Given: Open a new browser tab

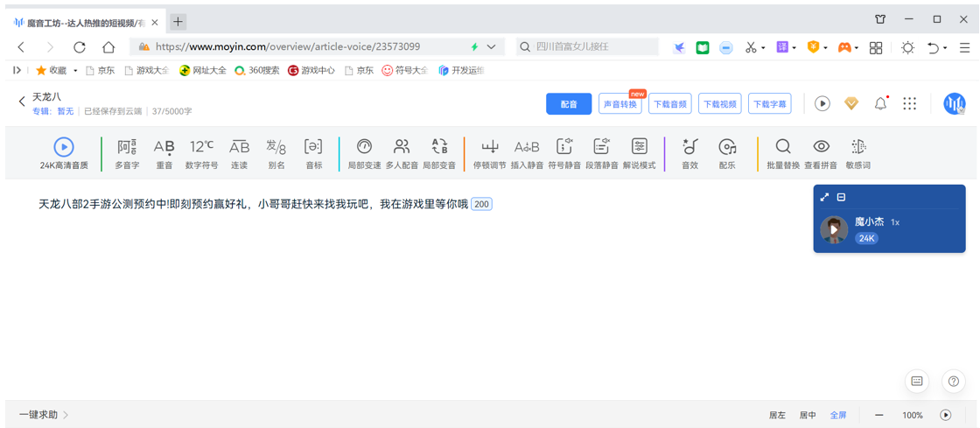Looking at the screenshot, I should tap(178, 22).
